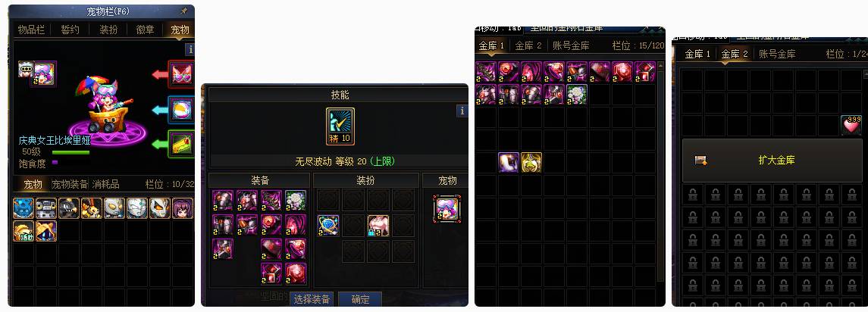This screenshot has width=868, height=312.
Task: Open the info icon in pet panel
Action: [x=190, y=50]
